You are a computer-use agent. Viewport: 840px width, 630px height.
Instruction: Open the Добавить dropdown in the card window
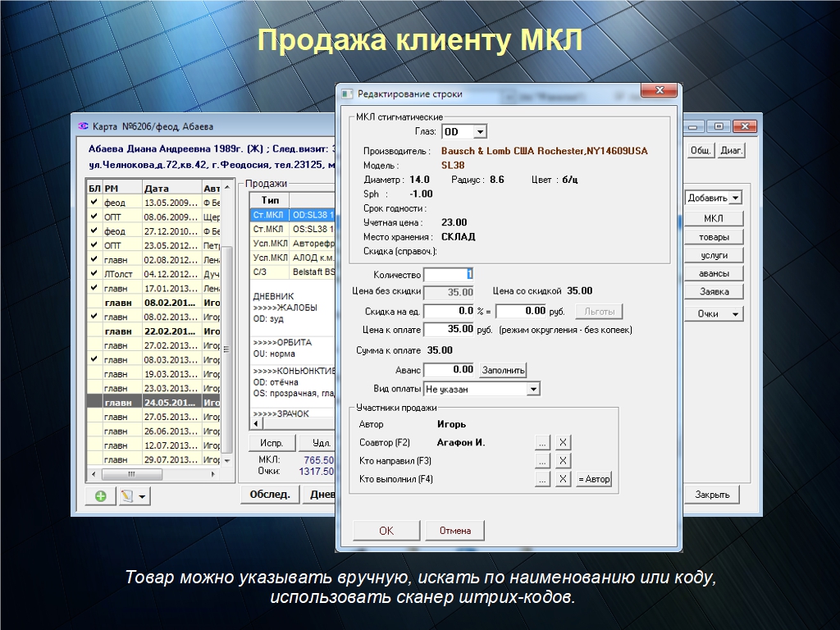click(735, 198)
